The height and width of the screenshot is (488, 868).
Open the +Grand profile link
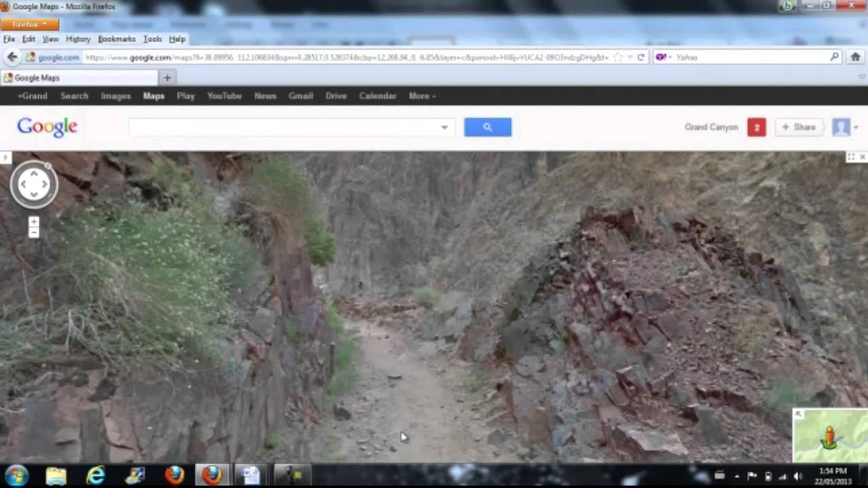33,96
